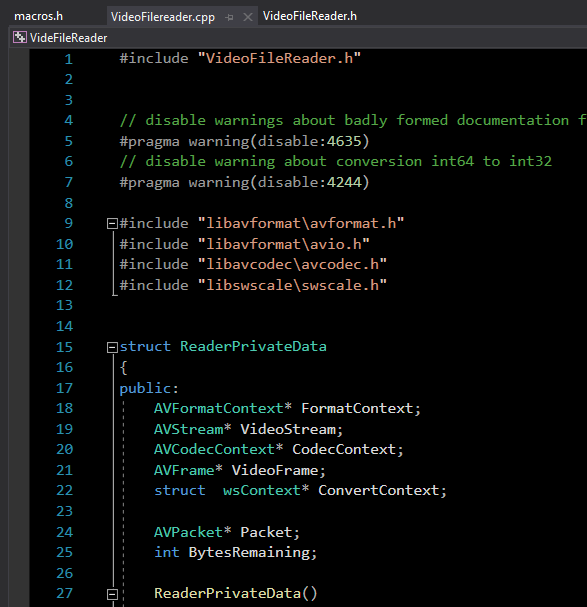The width and height of the screenshot is (587, 607).
Task: Click line number 1 in the gutter
Action: coord(69,59)
